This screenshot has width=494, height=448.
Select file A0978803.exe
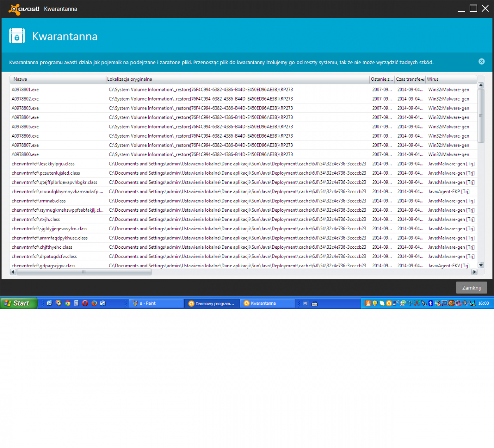tap(243, 108)
